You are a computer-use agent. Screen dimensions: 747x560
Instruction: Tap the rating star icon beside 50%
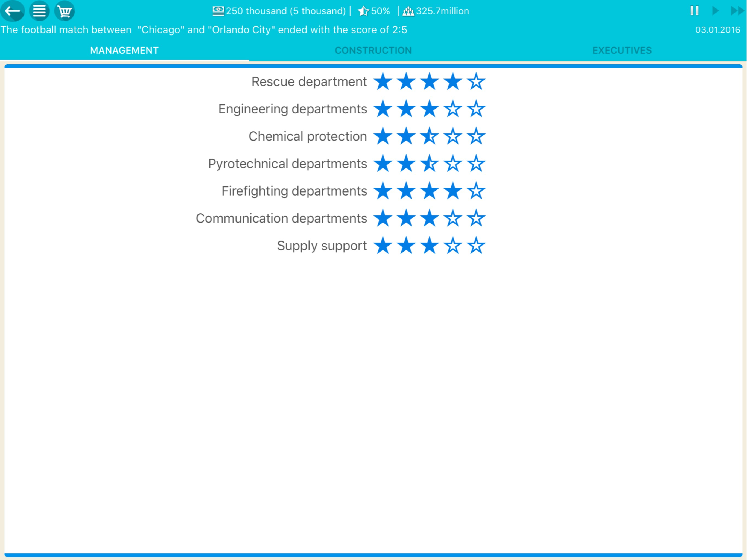click(x=363, y=11)
